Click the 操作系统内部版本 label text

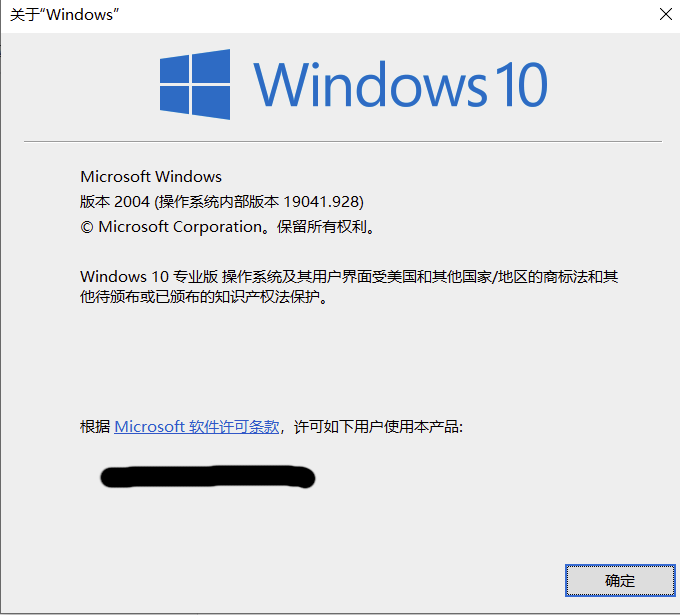pyautogui.click(x=219, y=202)
